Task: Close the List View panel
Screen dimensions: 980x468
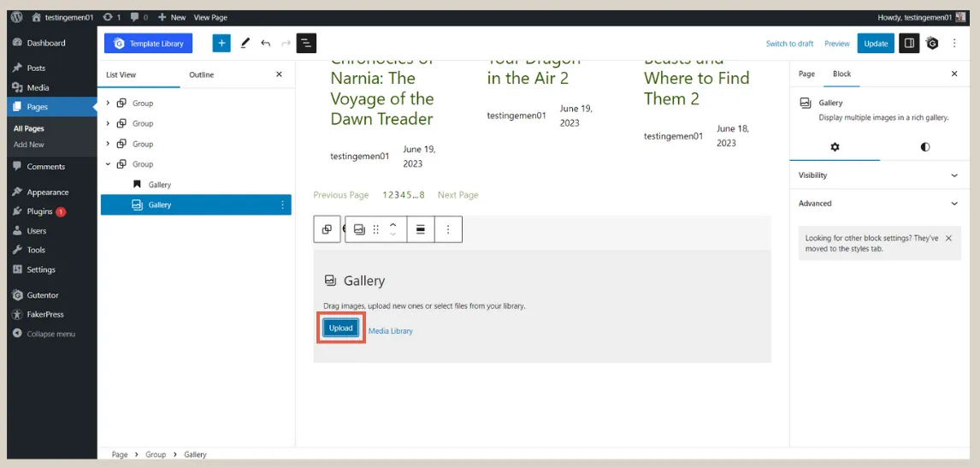Action: [x=279, y=74]
